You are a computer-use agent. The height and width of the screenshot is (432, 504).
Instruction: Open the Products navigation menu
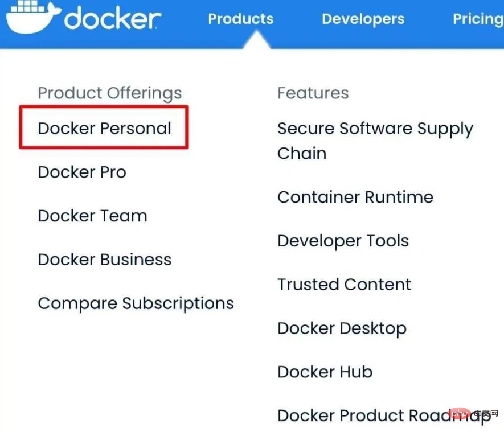click(241, 19)
